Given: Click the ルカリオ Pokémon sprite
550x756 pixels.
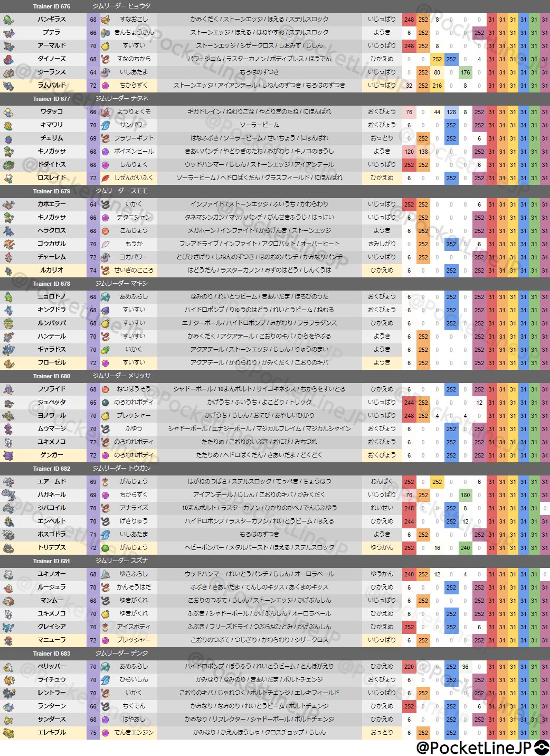Looking at the screenshot, I should pos(8,270).
